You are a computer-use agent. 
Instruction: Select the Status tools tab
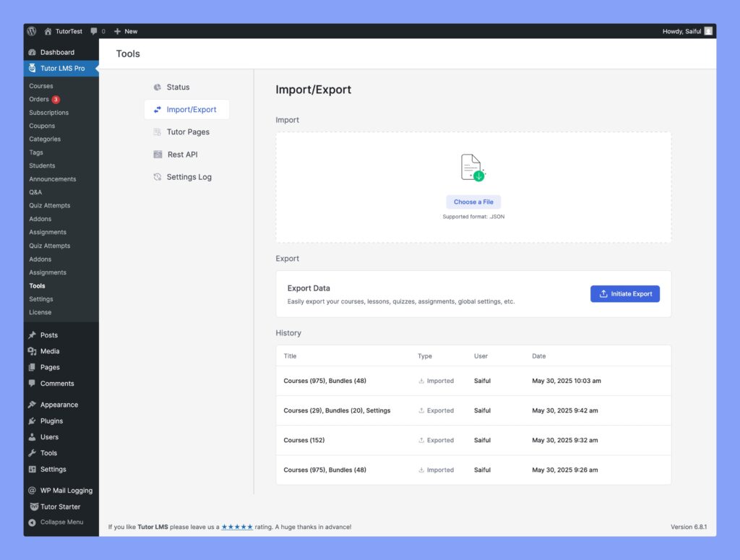click(187, 87)
